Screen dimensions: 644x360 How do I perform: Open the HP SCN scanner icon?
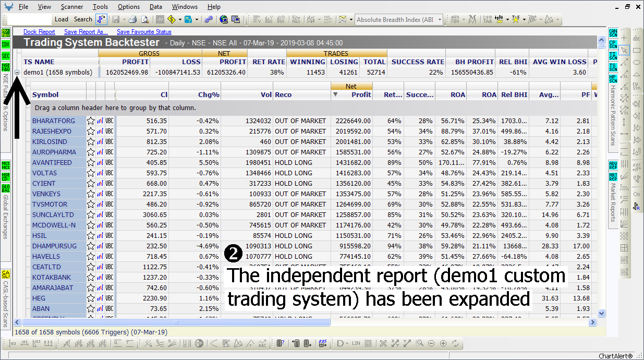(613, 79)
